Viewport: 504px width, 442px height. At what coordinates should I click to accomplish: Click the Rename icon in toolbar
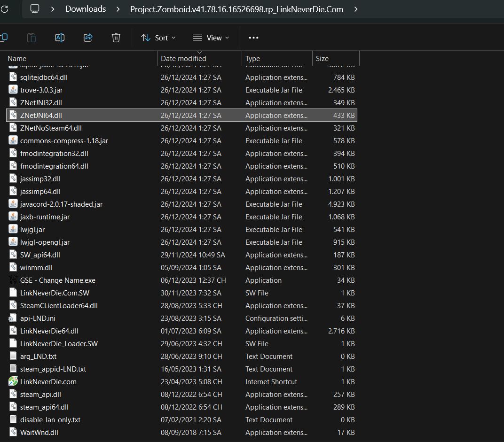[x=60, y=38]
